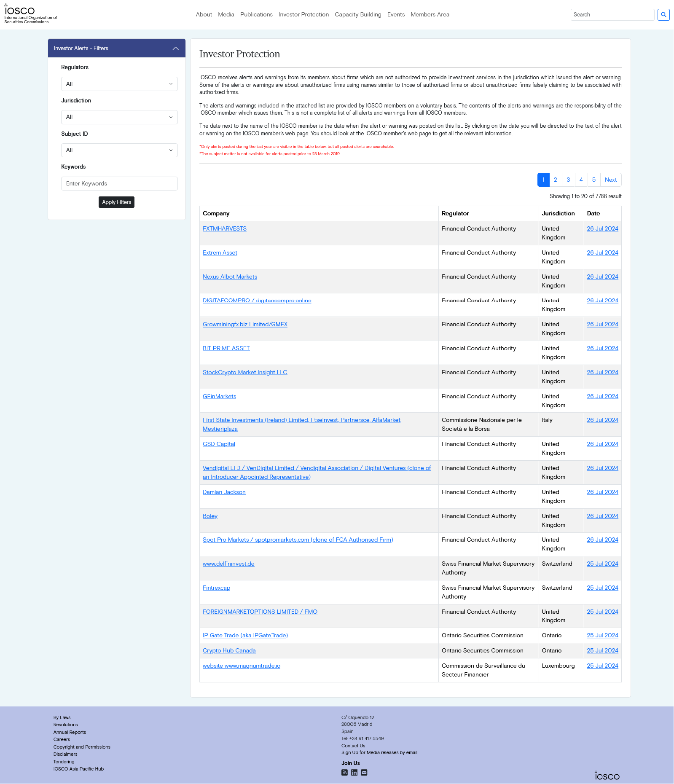Open the Jurisdiction dropdown
674x784 pixels.
point(119,117)
